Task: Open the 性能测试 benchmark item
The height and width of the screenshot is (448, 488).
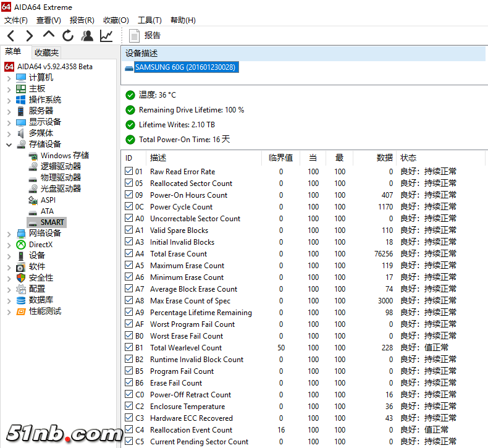Action: (44, 311)
